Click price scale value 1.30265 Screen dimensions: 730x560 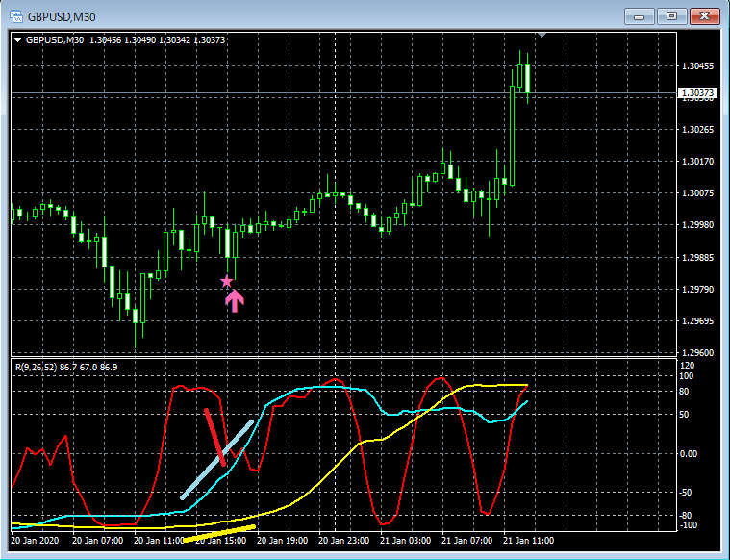point(697,130)
